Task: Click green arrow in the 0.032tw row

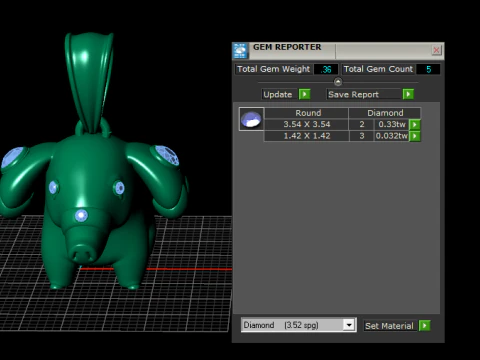Action: (x=415, y=136)
